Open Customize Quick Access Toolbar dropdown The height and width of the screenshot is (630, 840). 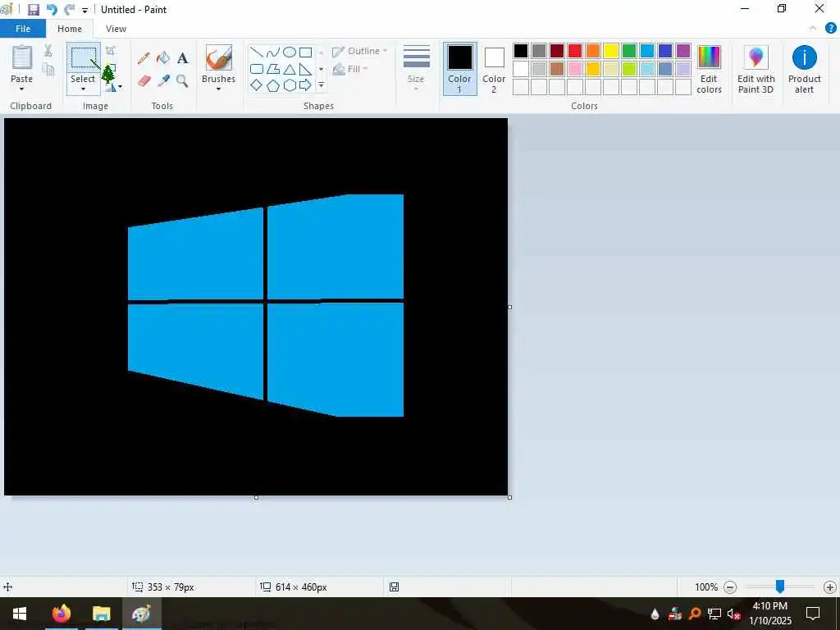(x=84, y=10)
